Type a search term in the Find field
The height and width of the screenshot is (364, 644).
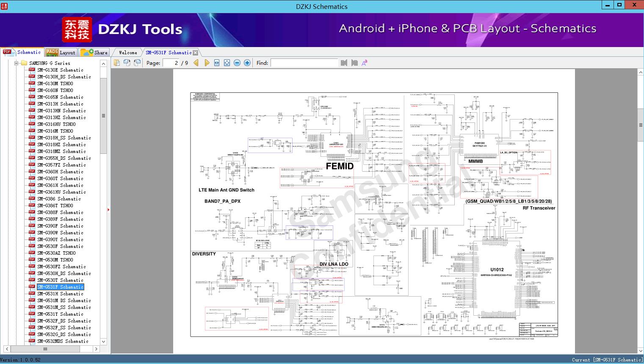pyautogui.click(x=304, y=63)
